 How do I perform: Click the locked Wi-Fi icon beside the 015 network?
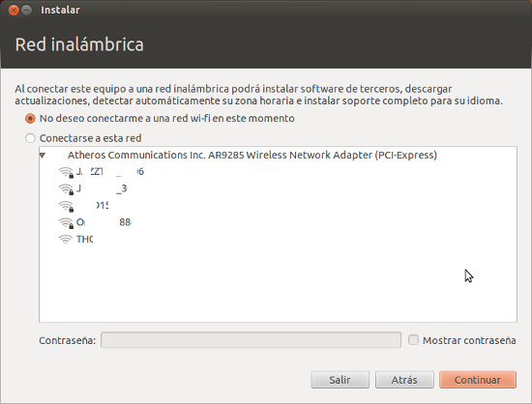pos(66,206)
